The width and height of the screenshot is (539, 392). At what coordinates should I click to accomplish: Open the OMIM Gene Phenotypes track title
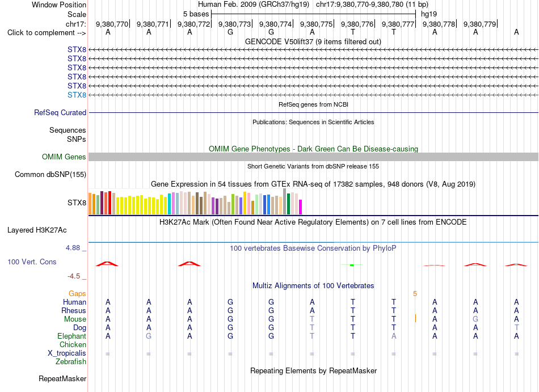(x=313, y=149)
